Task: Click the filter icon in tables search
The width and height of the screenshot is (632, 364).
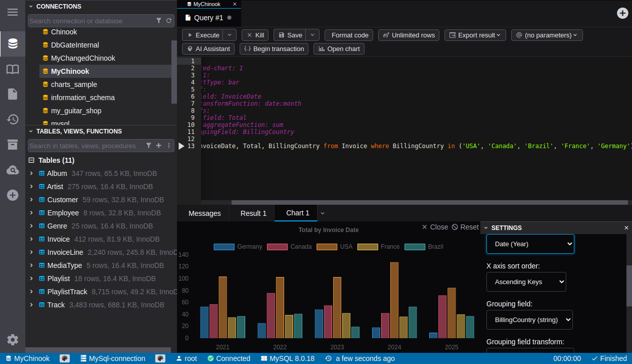Action: [149, 146]
